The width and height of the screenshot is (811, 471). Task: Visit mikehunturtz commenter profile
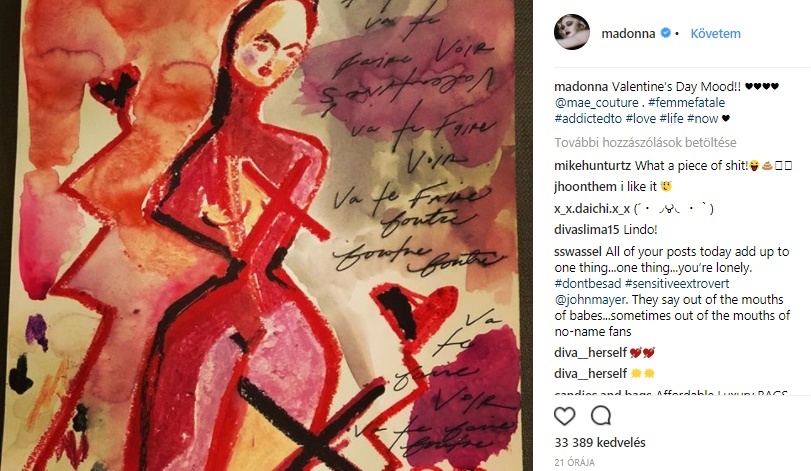[592, 165]
